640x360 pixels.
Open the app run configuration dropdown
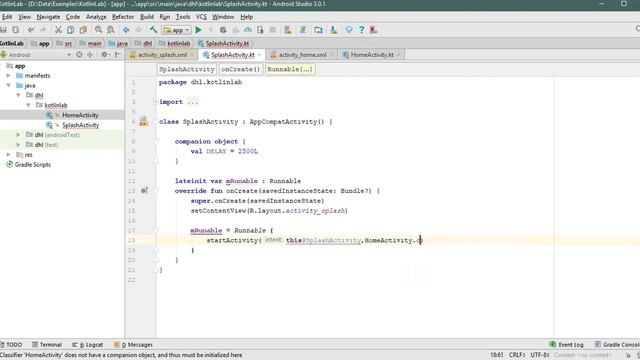(x=177, y=30)
